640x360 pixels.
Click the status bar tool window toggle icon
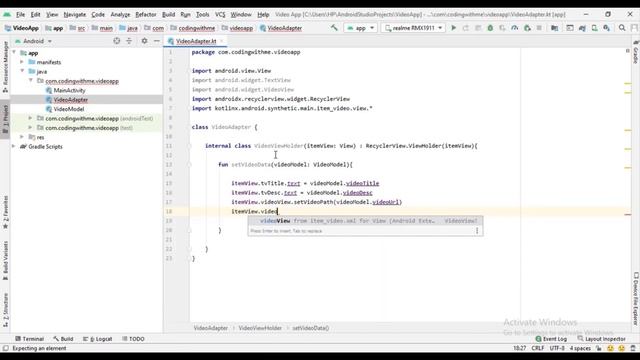click(5, 348)
